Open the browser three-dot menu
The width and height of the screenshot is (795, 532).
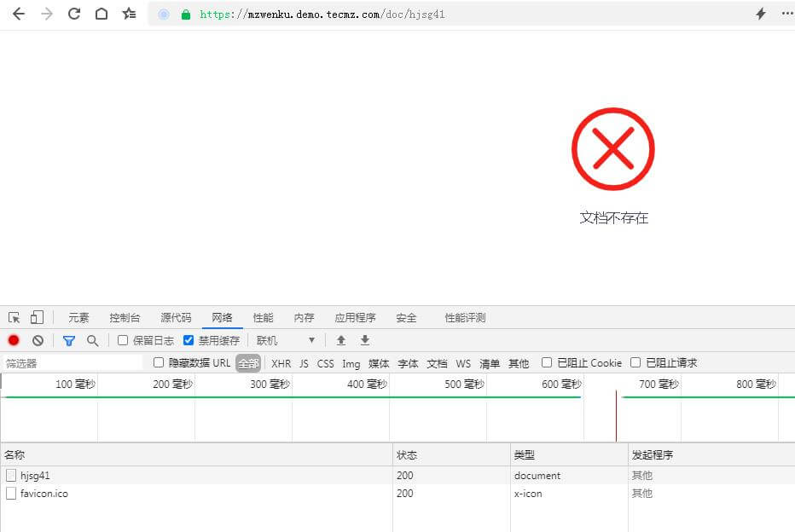[788, 14]
